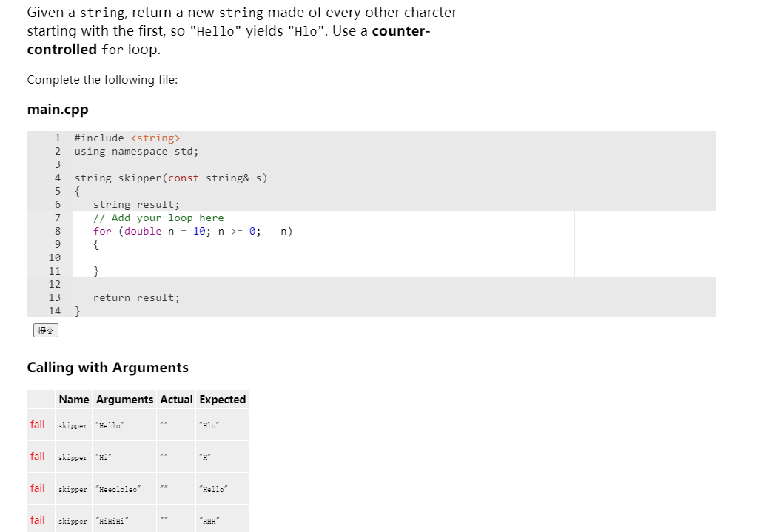The height and width of the screenshot is (532, 766).
Task: Click the 'Calling with Arguments' heading
Action: tap(107, 367)
